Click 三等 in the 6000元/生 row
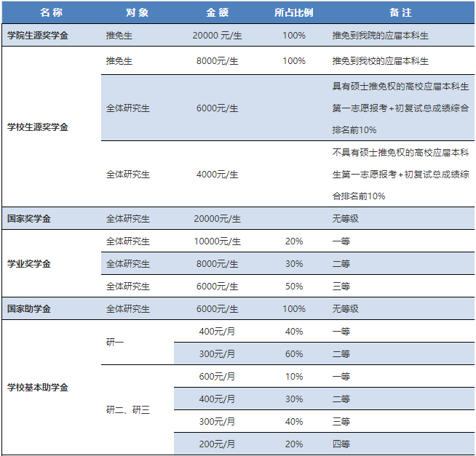 point(341,286)
